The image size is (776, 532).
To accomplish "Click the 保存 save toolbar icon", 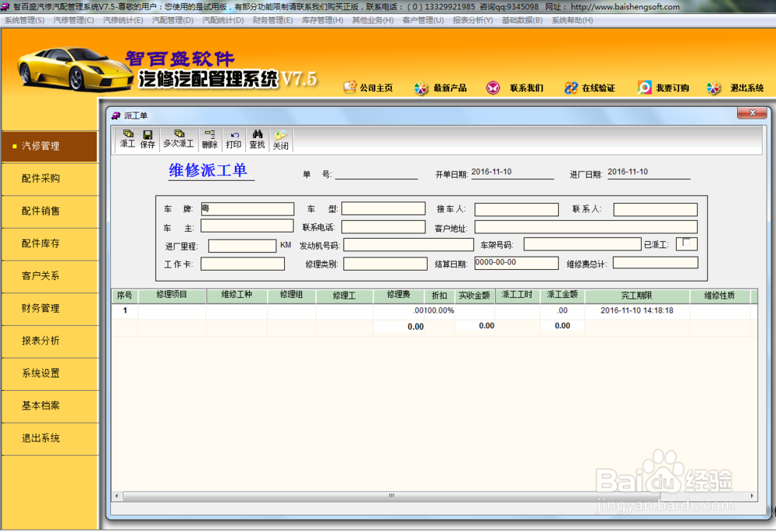I will [x=147, y=139].
